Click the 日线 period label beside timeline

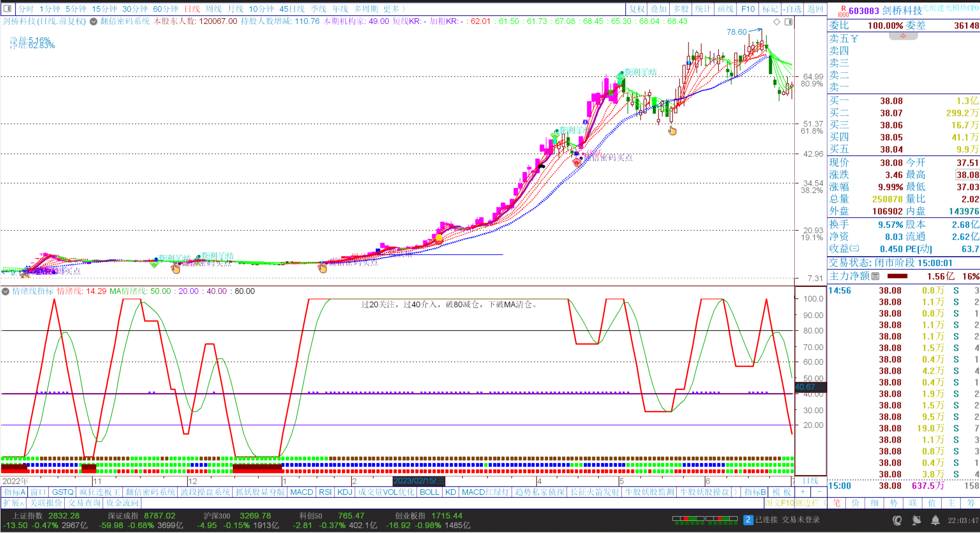point(811,481)
